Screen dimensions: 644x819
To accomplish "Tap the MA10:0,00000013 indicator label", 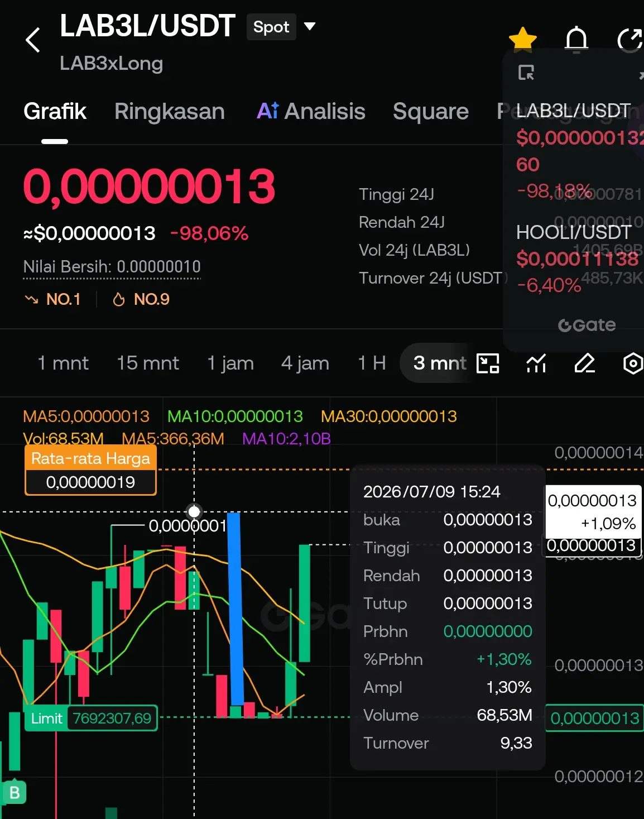I will pos(235,416).
